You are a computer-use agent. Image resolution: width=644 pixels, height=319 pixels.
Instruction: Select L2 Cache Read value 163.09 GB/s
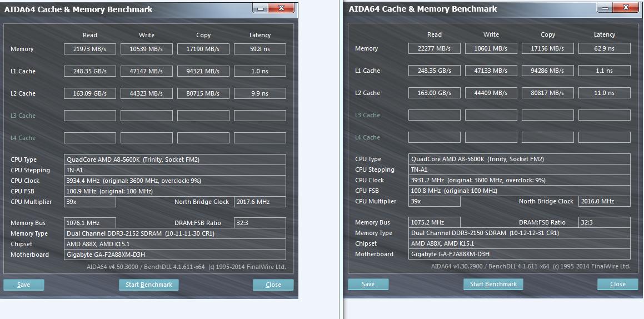click(x=90, y=93)
